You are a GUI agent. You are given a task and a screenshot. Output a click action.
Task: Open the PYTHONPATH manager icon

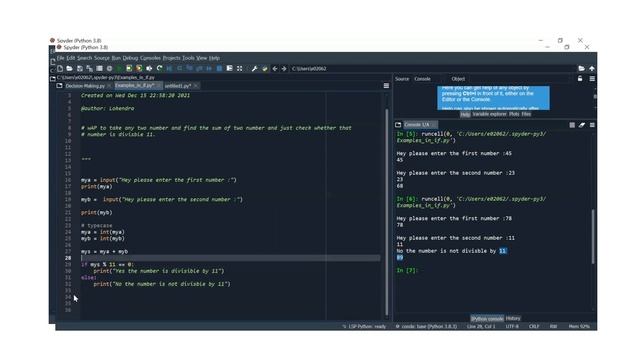[264, 69]
